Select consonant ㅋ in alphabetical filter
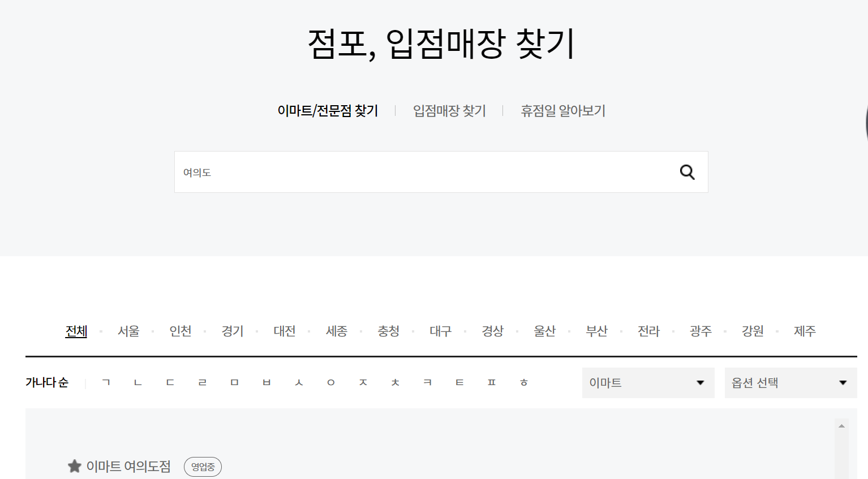This screenshot has width=868, height=479. 428,382
